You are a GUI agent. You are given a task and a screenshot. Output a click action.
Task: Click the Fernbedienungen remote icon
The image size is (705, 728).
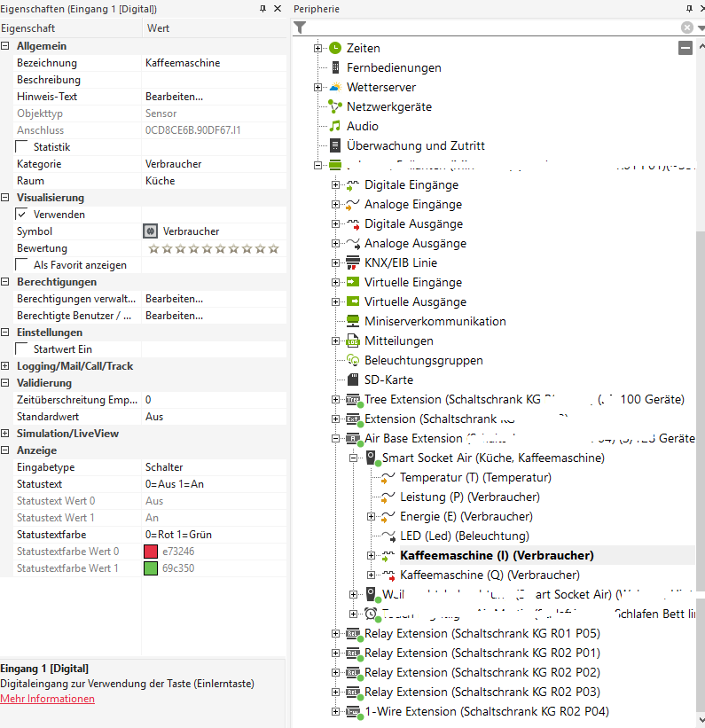tap(335, 67)
